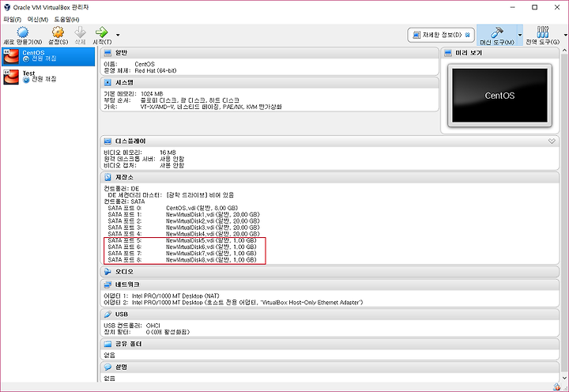Click the CentOS preview thumbnail

point(499,96)
